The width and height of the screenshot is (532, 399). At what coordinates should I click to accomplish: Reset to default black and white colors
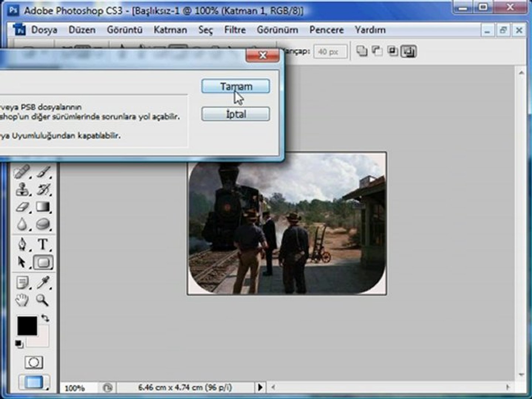pyautogui.click(x=19, y=344)
